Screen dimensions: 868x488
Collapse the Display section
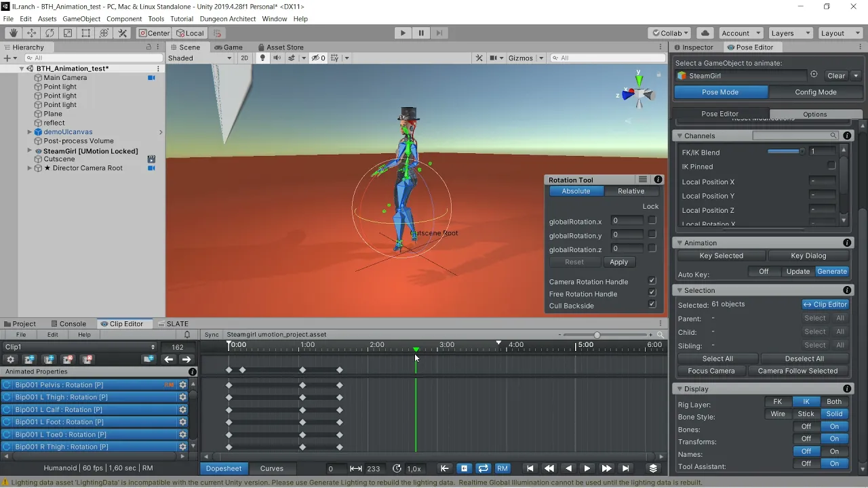(679, 389)
